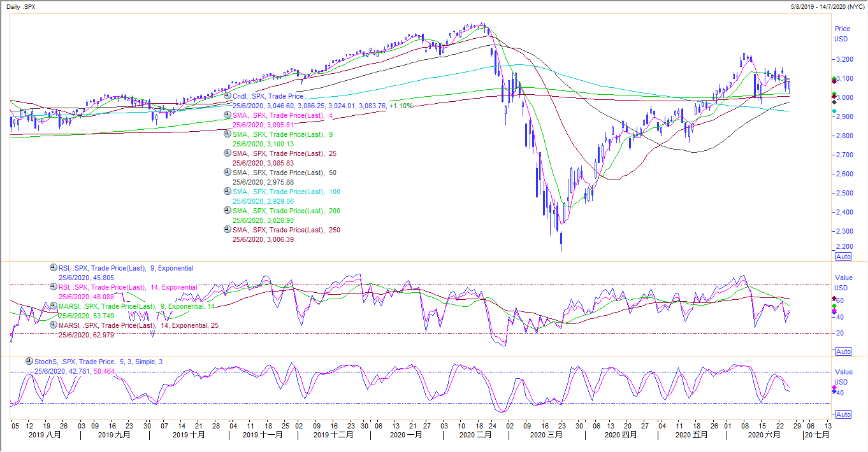The width and height of the screenshot is (868, 452).
Task: Click the Daily .SPX chart title
Action: [x=21, y=6]
